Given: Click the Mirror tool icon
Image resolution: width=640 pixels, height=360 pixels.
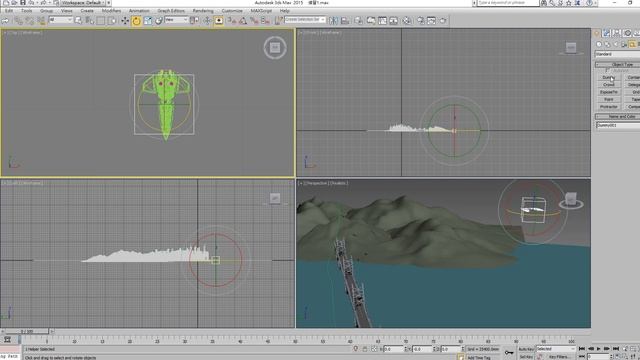Looking at the screenshot, I should [333, 20].
